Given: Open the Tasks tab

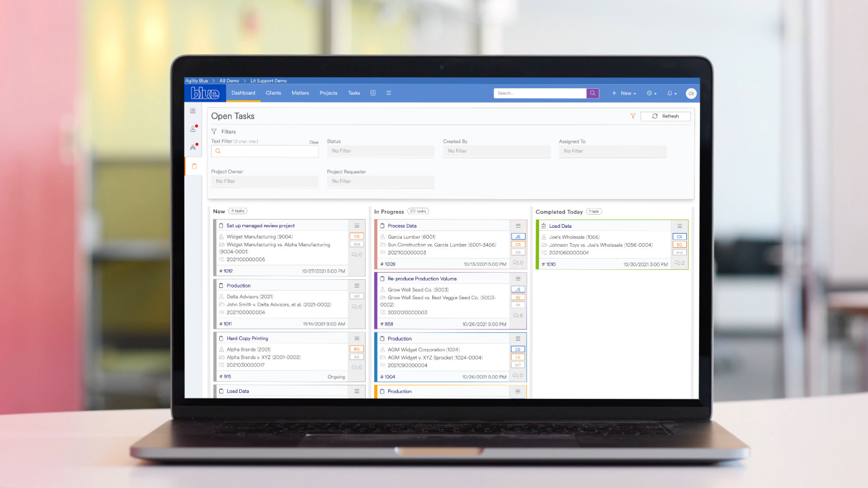Looking at the screenshot, I should click(354, 93).
